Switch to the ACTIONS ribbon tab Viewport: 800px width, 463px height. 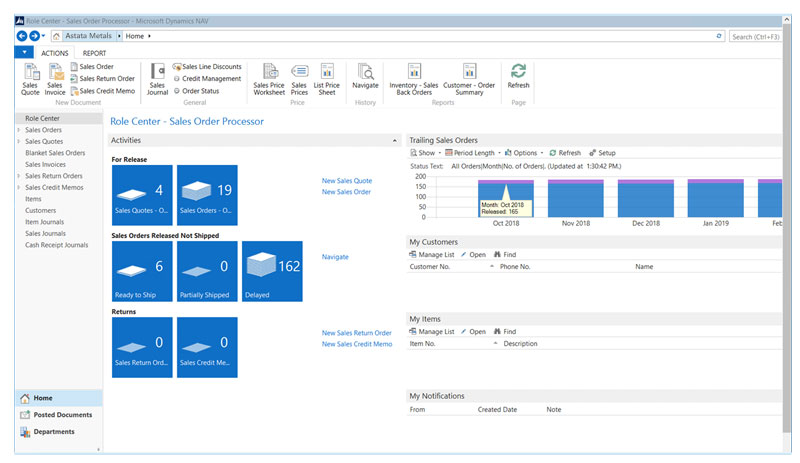(x=55, y=53)
